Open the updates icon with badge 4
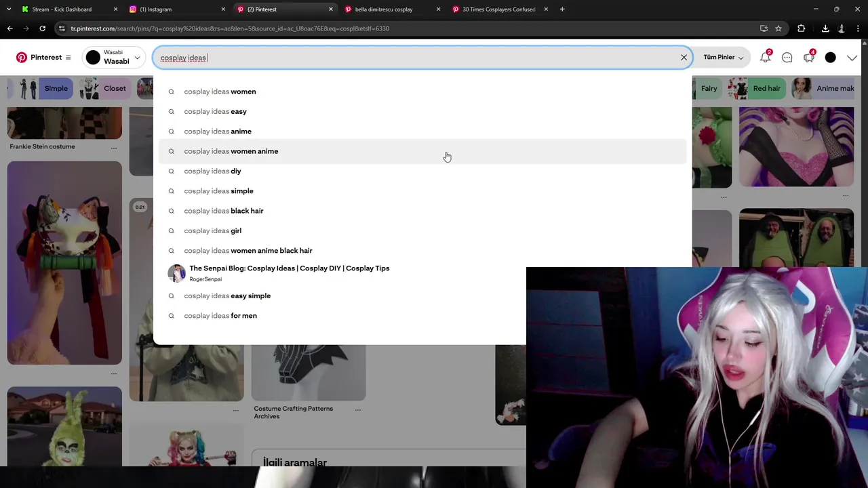 pyautogui.click(x=808, y=58)
